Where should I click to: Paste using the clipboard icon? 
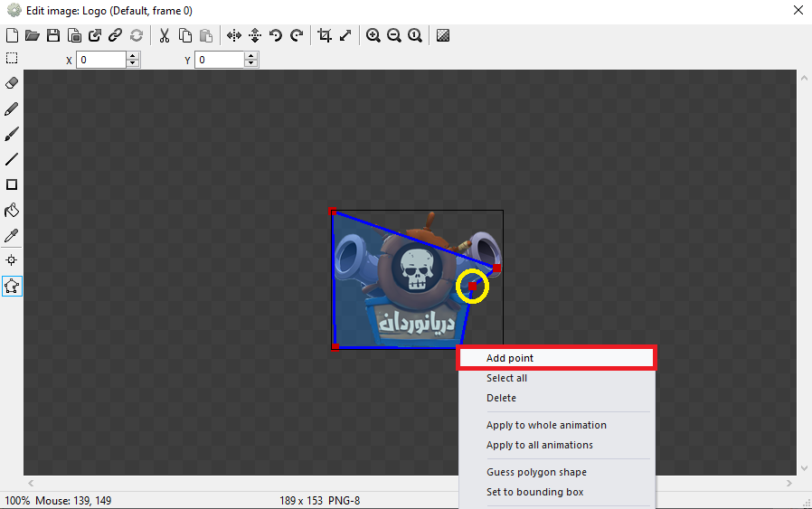coord(206,35)
